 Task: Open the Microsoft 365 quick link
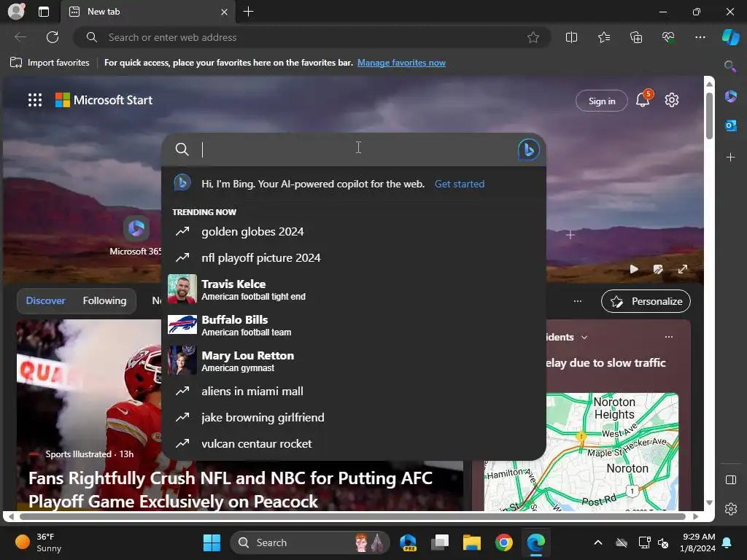point(136,236)
